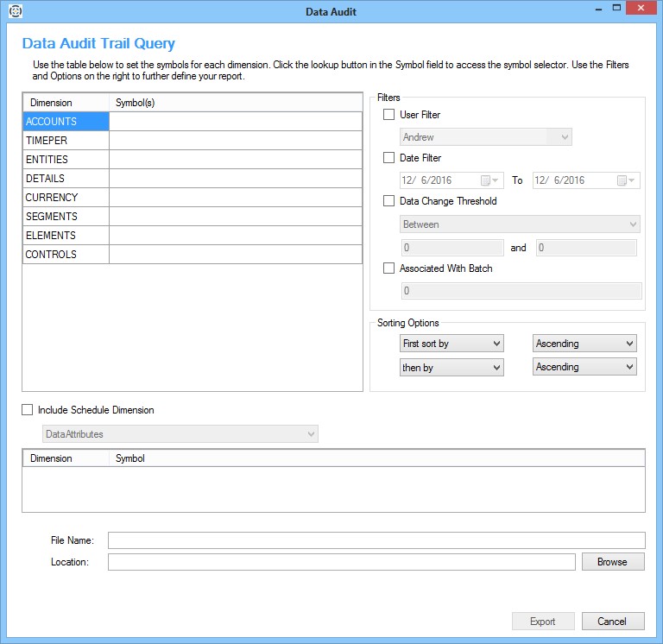Open the then by dropdown
The width and height of the screenshot is (663, 644).
451,367
